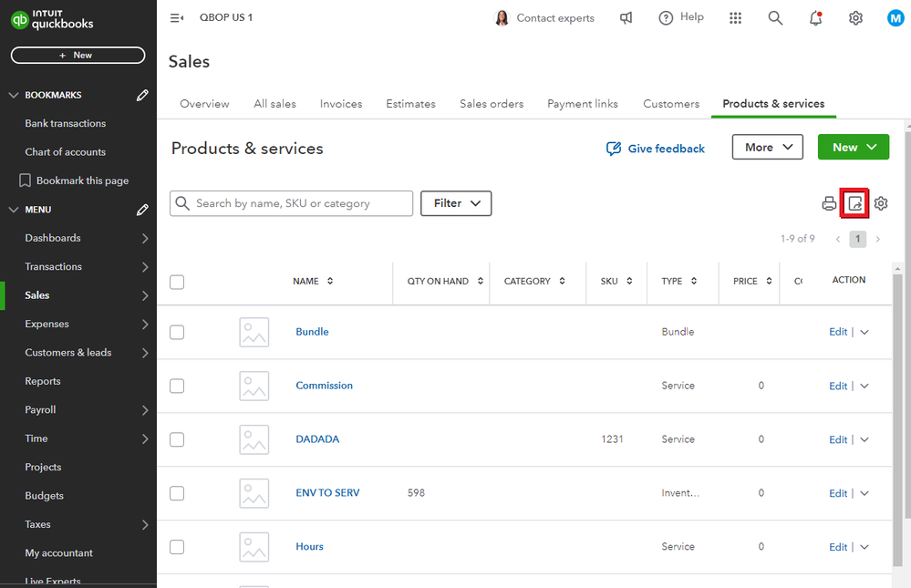Click the export to Excel icon
The image size is (911, 588).
tap(854, 203)
